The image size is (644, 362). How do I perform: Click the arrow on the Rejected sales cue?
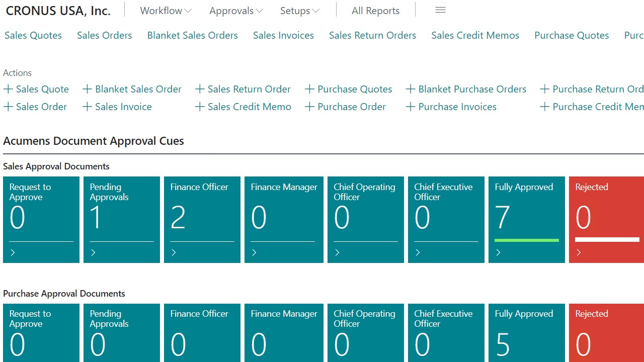[x=579, y=252]
